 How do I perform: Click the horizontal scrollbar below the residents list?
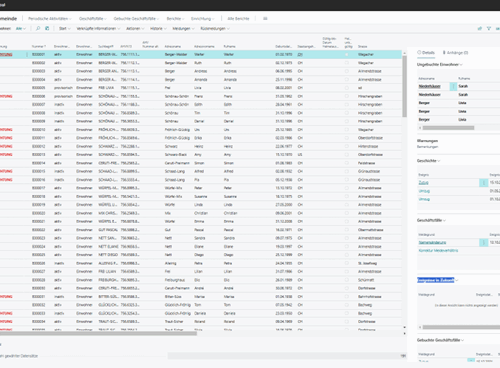(98, 333)
